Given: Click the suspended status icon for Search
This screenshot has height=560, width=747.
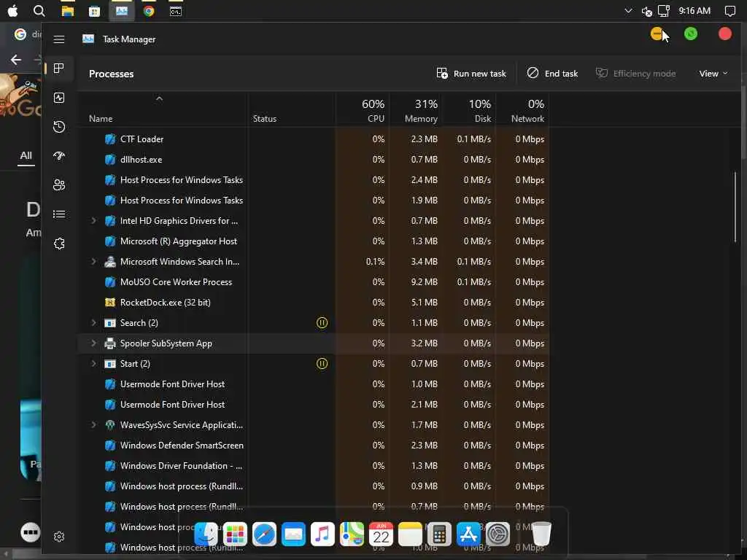Looking at the screenshot, I should pos(322,323).
